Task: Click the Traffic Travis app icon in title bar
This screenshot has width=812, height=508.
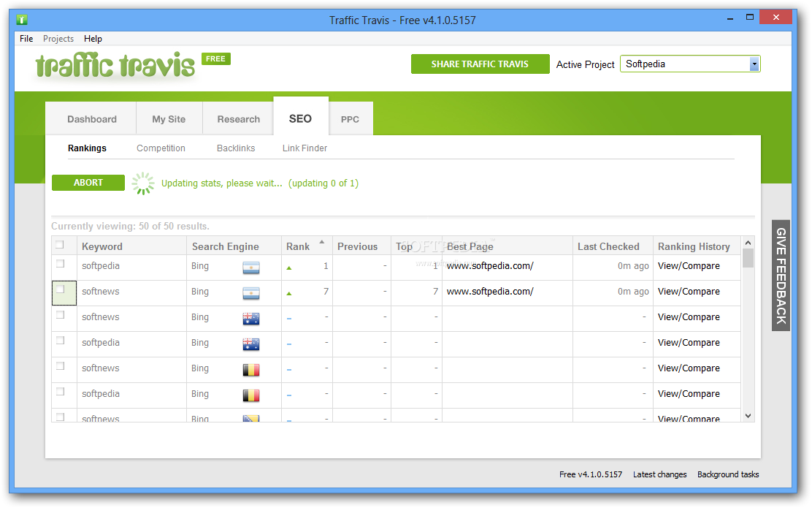Action: pyautogui.click(x=21, y=20)
